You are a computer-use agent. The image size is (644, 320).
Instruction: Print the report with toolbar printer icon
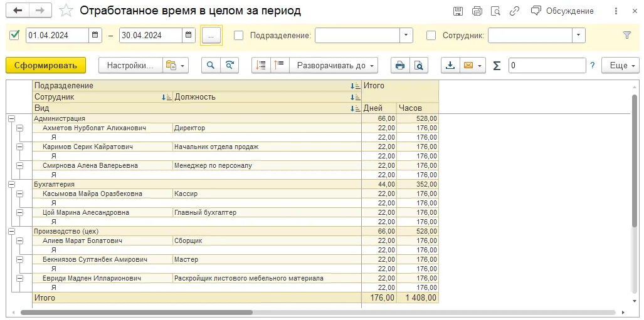pos(400,65)
